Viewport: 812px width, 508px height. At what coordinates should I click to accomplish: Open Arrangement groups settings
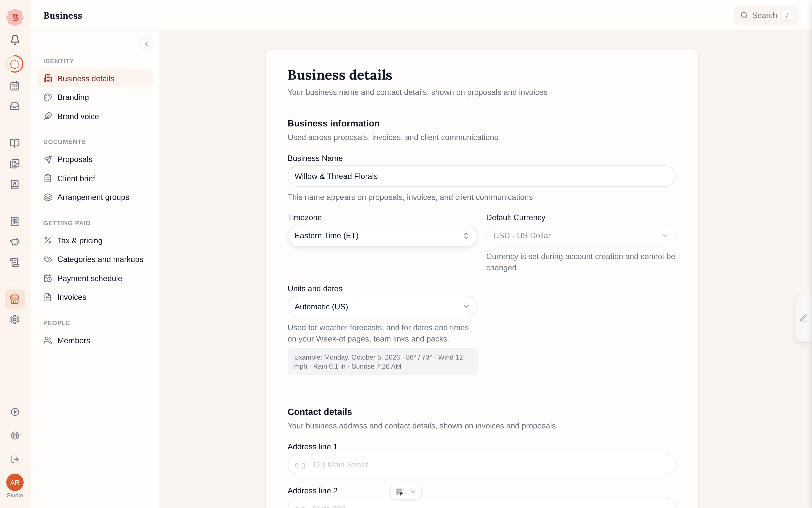coord(95,197)
